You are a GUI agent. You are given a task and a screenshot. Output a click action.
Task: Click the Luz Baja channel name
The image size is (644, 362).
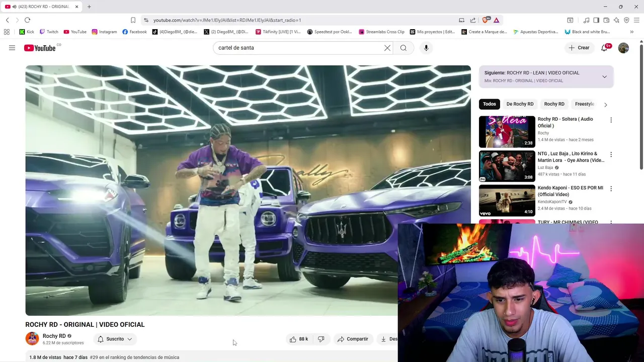[x=545, y=167]
